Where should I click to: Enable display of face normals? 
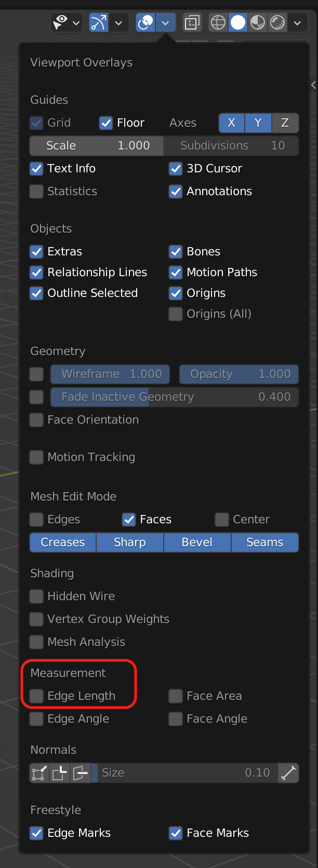click(80, 773)
